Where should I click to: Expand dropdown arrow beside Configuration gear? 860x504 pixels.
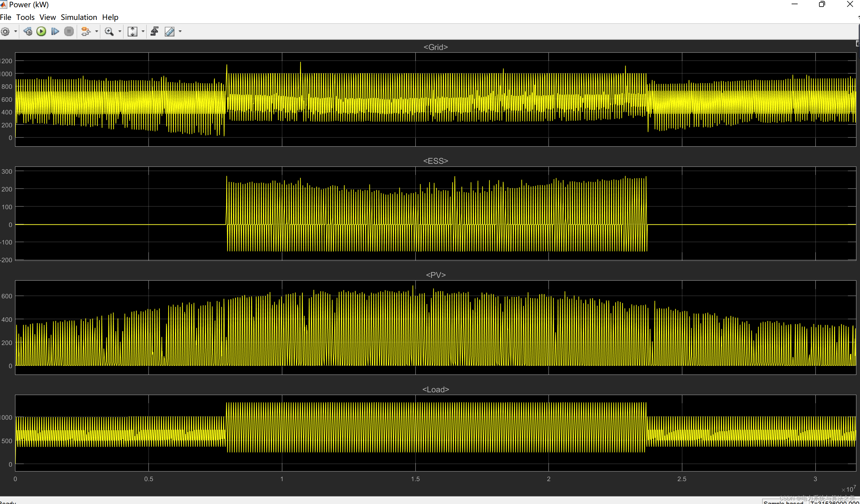(16, 32)
